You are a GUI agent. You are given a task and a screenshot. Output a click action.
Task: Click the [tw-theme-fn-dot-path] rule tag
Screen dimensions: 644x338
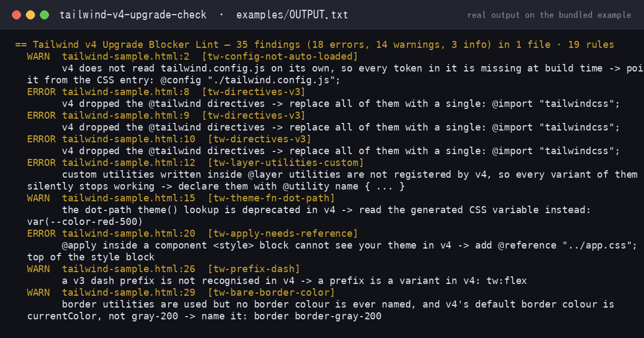[x=271, y=198]
